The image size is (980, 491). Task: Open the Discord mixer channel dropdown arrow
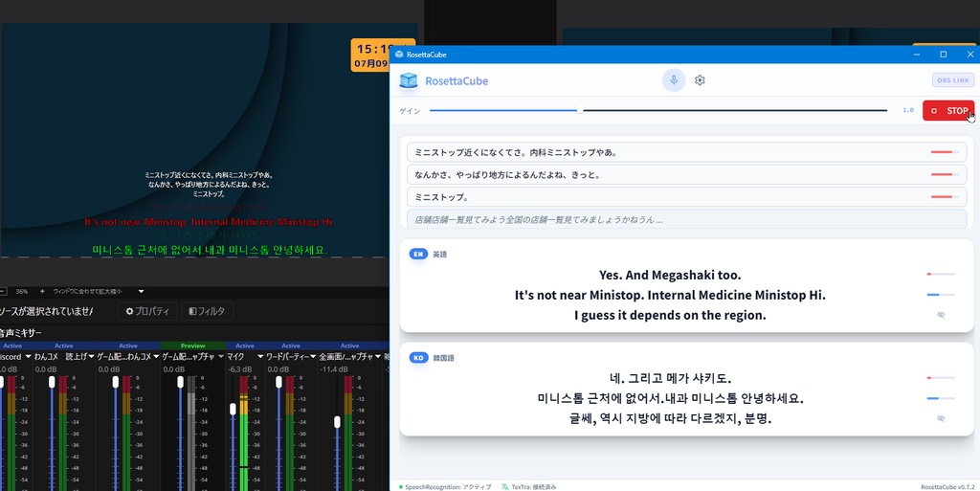[x=28, y=357]
